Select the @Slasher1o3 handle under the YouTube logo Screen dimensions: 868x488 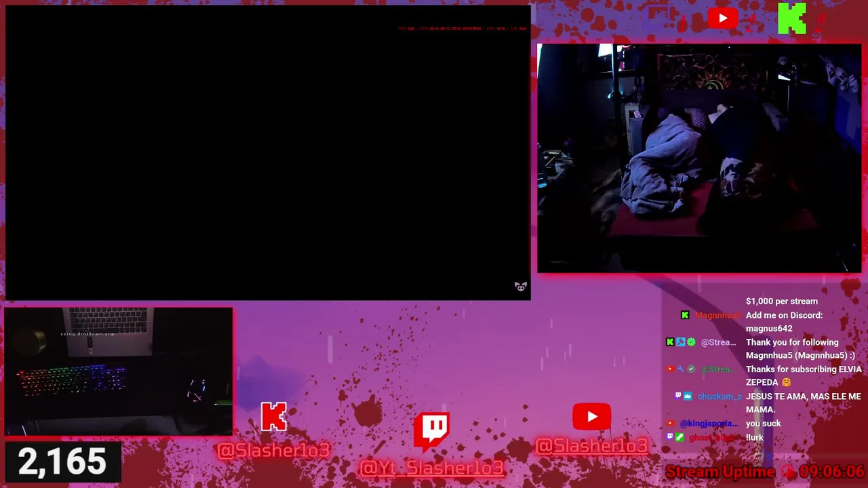tap(592, 446)
